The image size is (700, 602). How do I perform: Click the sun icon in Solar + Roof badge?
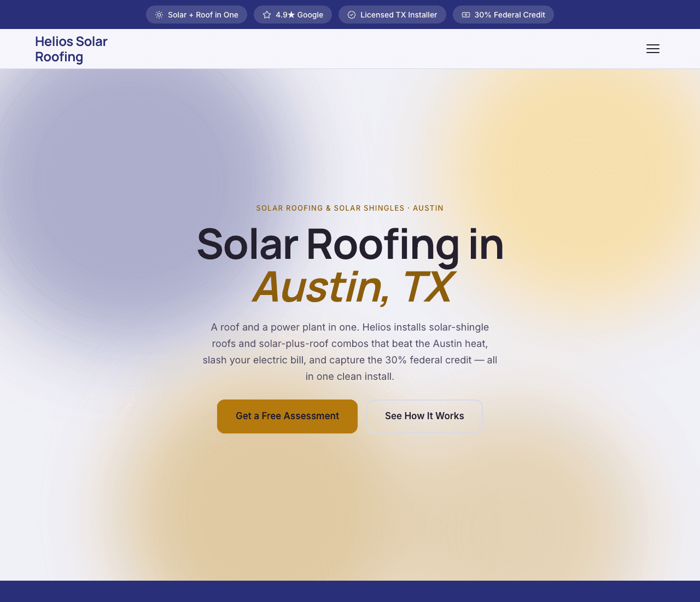coord(159,15)
